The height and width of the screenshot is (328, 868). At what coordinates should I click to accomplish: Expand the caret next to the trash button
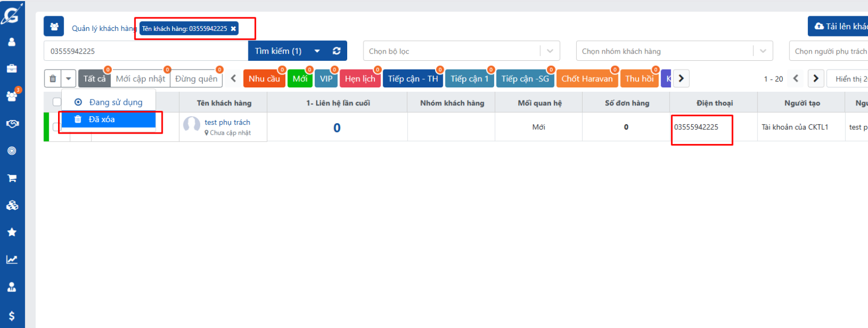(x=68, y=79)
